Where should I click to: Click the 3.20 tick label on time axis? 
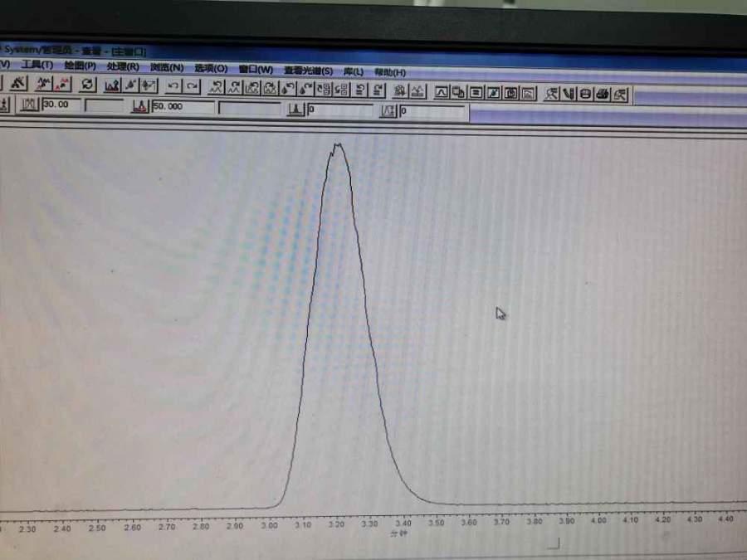coord(336,524)
